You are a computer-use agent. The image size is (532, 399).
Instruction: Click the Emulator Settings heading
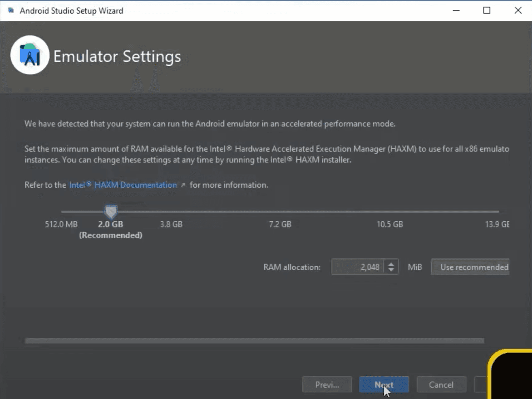pos(118,56)
